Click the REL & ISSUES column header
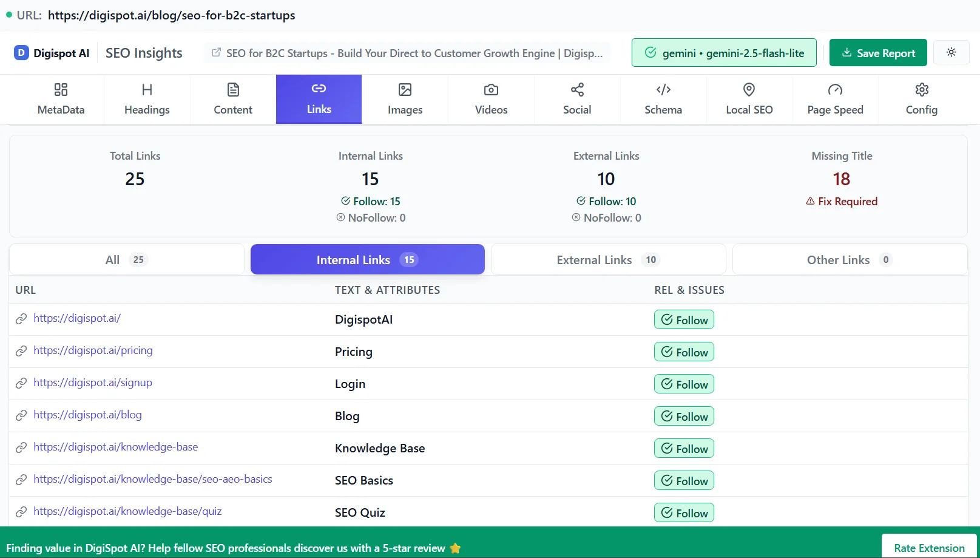Screen dimensions: 980x558 [x=689, y=290]
